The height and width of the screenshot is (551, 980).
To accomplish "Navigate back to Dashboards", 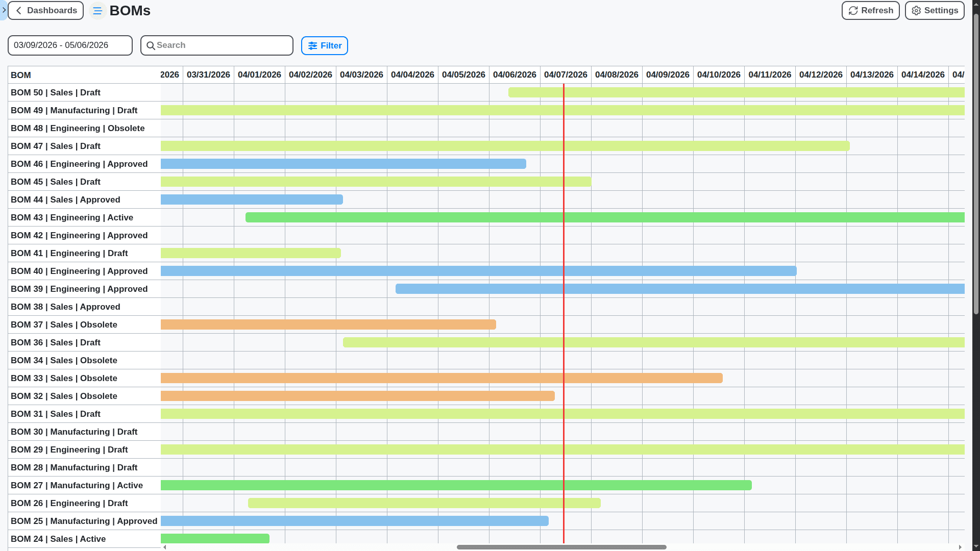I will point(45,10).
